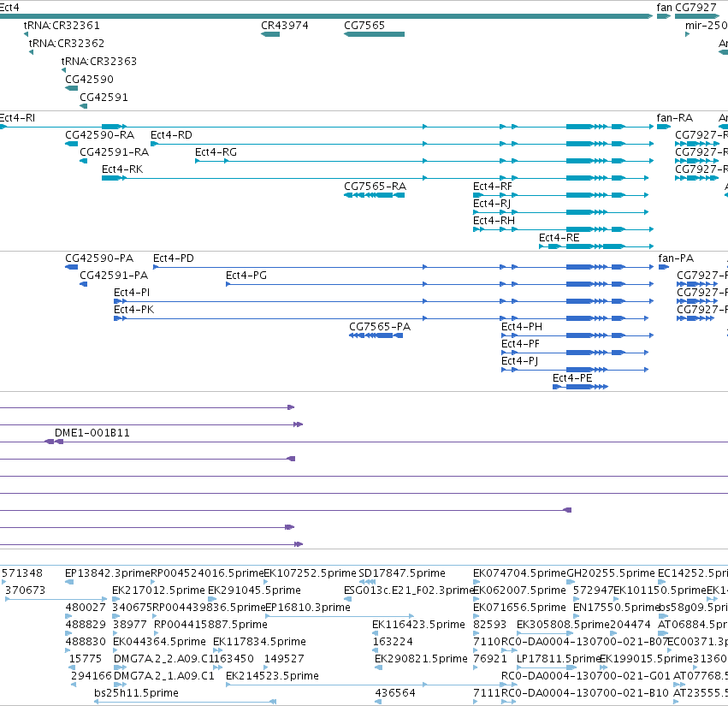Click the Ect4-RG transcript label

click(x=216, y=152)
